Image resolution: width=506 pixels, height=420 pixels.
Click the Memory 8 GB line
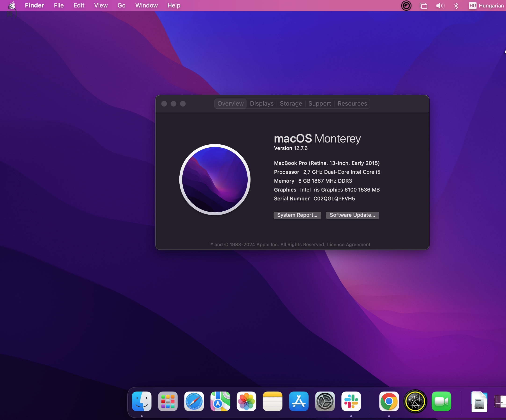313,181
